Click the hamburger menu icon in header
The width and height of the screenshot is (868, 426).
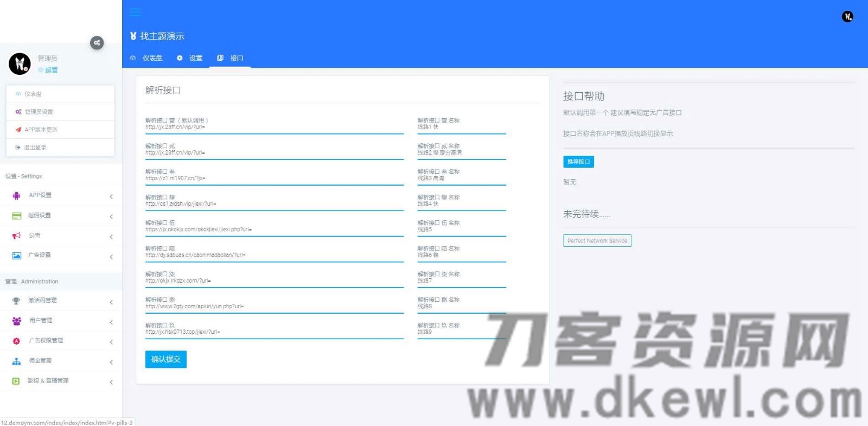[x=135, y=12]
